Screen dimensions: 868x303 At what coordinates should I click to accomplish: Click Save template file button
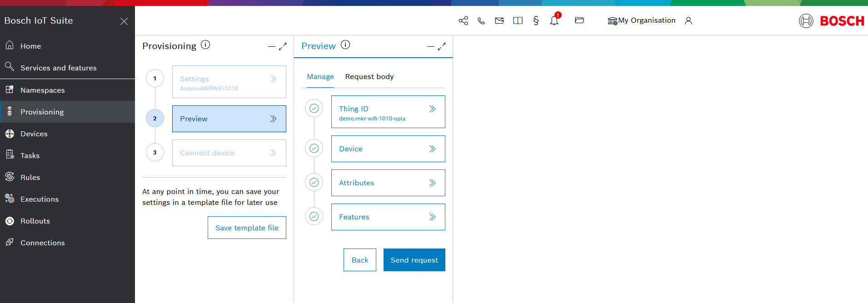[x=247, y=228]
